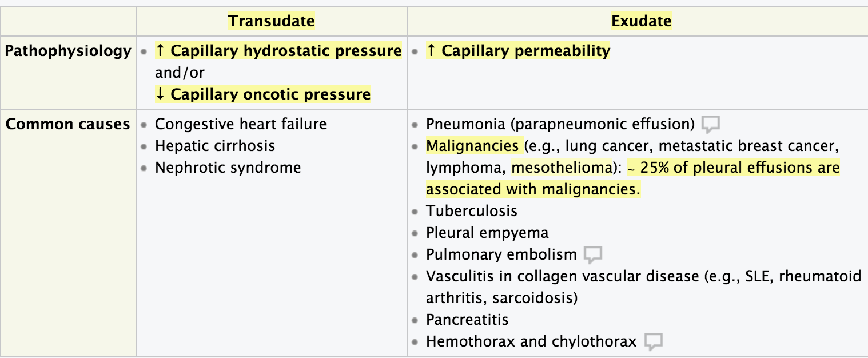The image size is (868, 358).
Task: Click the Hepatic cirrhosis list item
Action: (215, 146)
